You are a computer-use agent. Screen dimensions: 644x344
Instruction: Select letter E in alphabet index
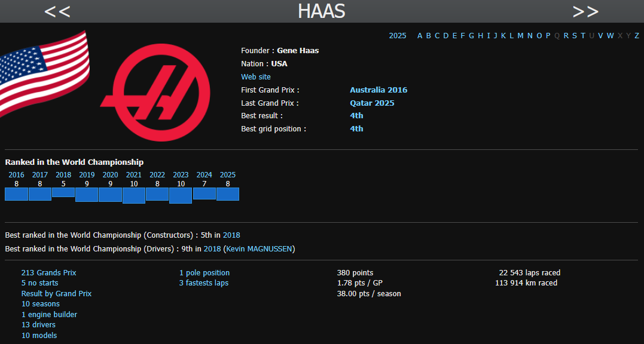click(x=454, y=36)
